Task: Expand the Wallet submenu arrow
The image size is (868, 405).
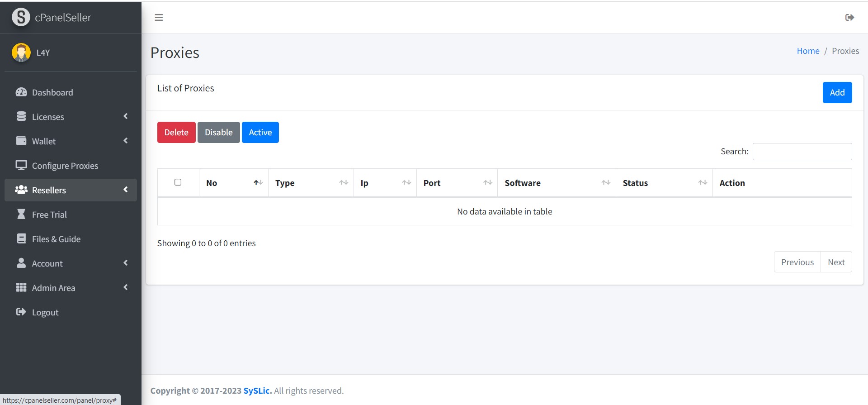Action: click(126, 141)
